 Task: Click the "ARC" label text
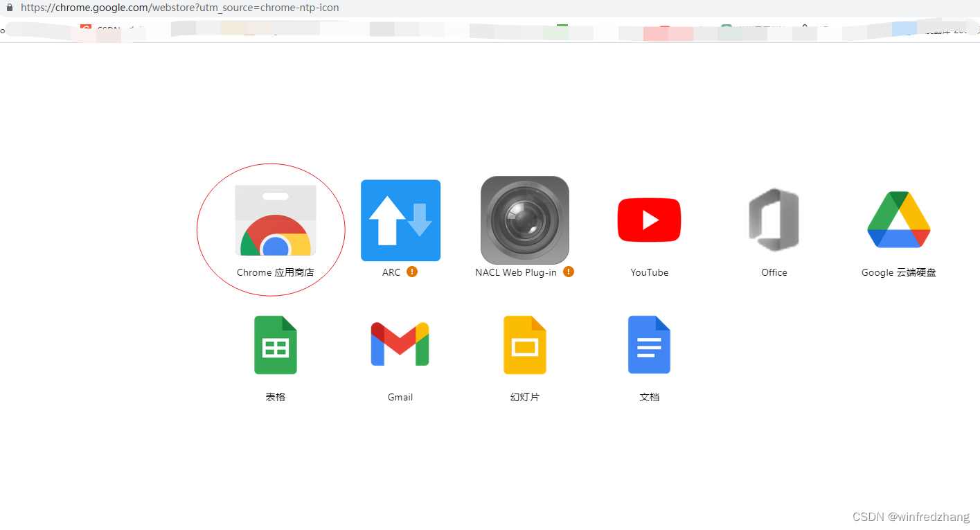tap(391, 272)
